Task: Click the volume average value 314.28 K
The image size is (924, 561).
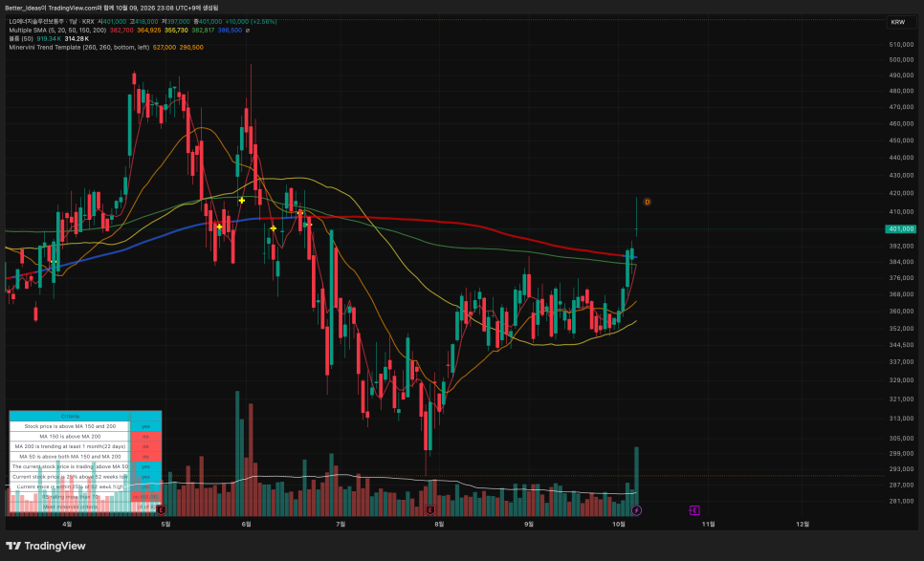Action: [x=77, y=39]
